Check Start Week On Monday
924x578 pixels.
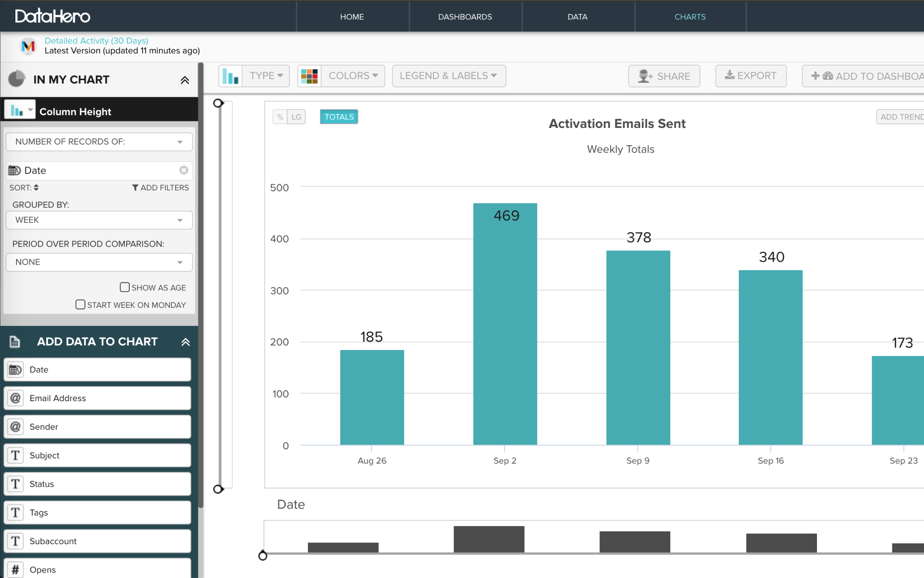point(80,304)
